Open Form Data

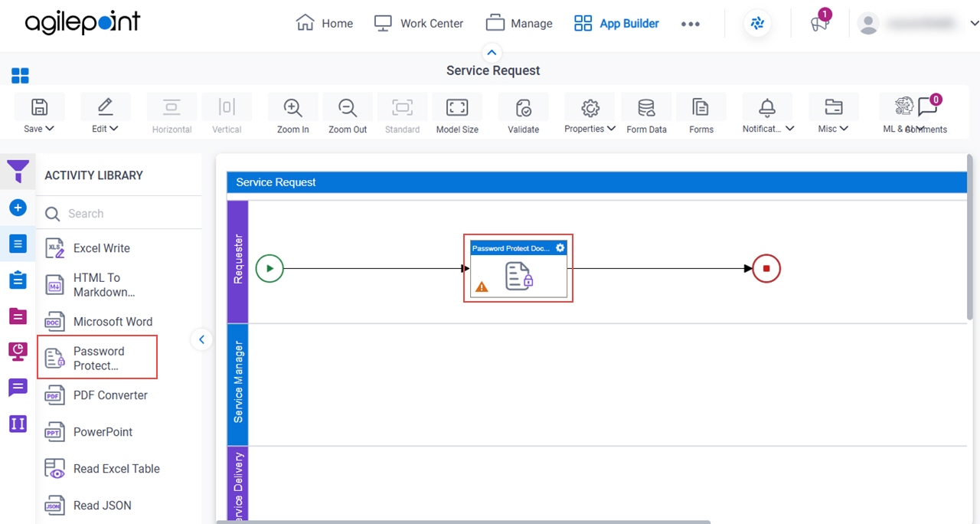(646, 115)
